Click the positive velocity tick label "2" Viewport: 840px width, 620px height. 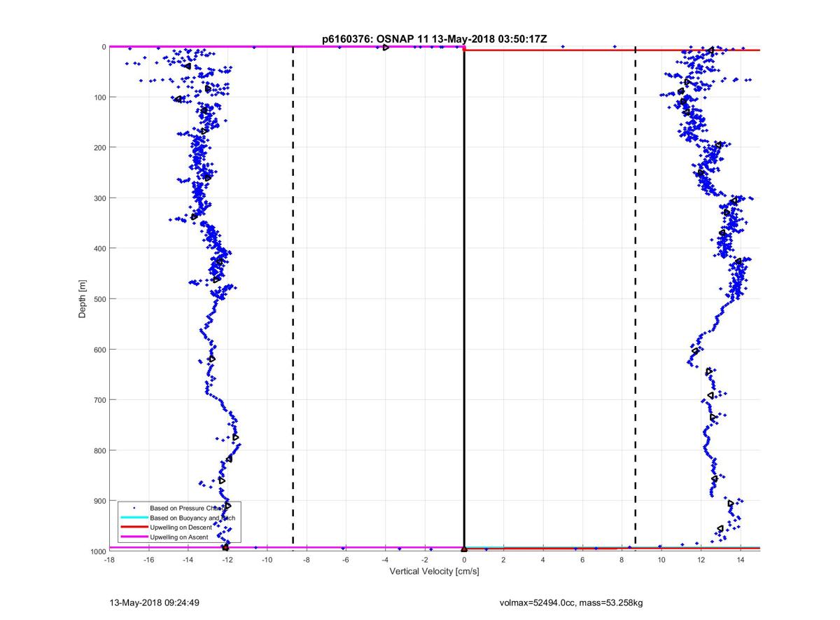(x=504, y=560)
